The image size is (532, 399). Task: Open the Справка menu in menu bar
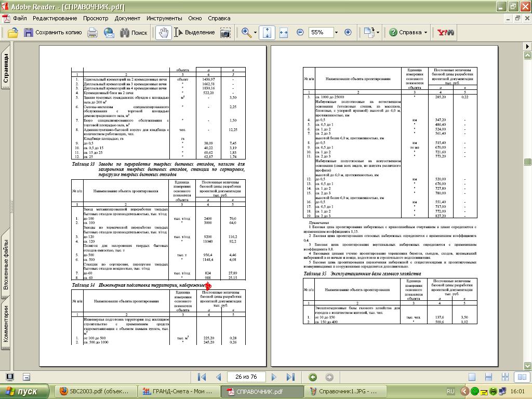point(219,18)
